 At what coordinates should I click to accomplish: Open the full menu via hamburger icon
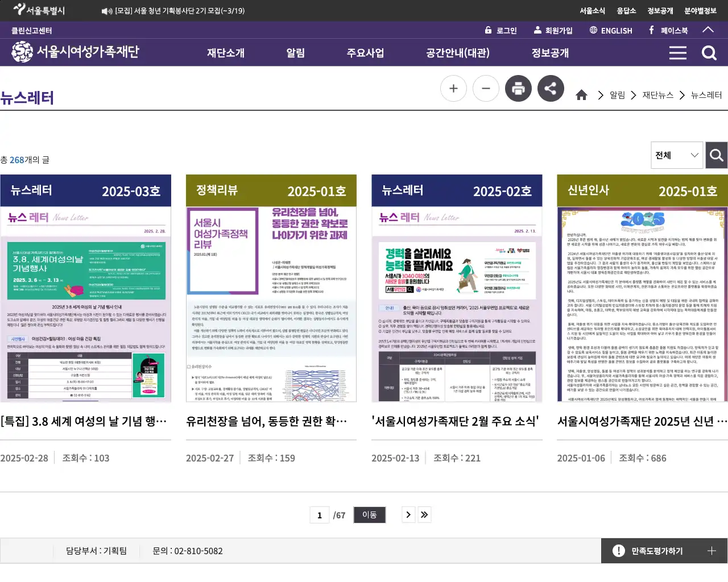coord(677,52)
